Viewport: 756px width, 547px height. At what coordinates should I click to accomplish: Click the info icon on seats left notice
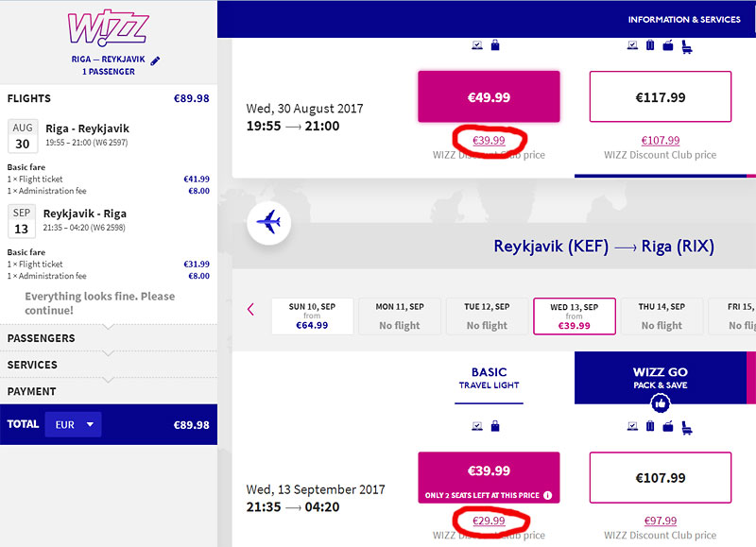(x=548, y=495)
